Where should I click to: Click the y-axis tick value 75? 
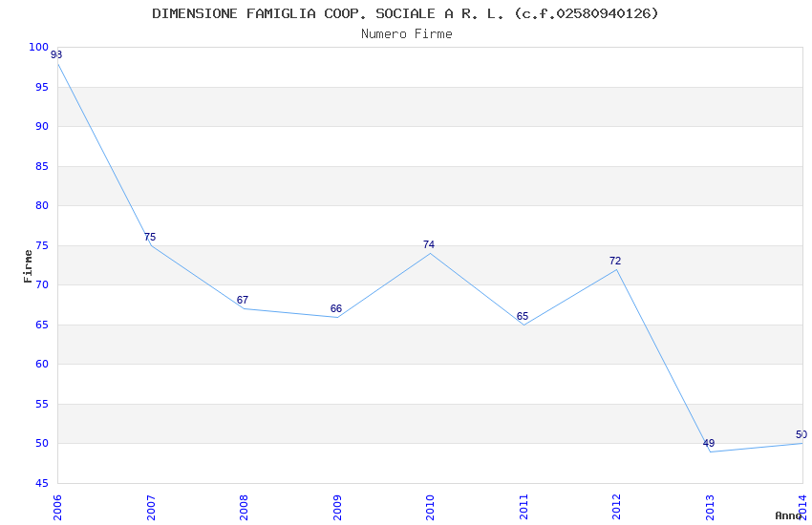(42, 245)
